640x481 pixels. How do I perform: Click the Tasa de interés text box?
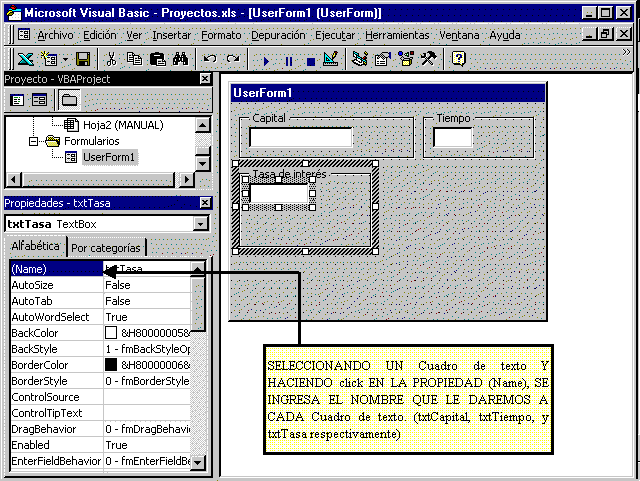tap(279, 193)
